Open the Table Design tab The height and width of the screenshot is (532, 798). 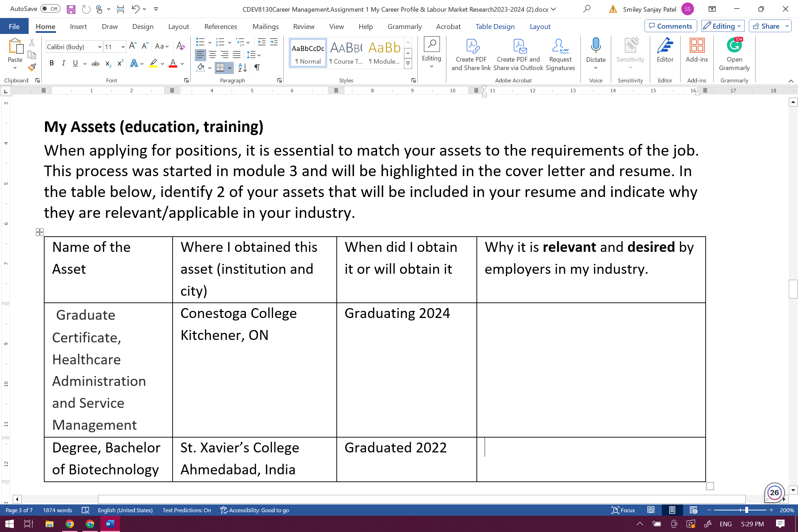pyautogui.click(x=495, y=26)
